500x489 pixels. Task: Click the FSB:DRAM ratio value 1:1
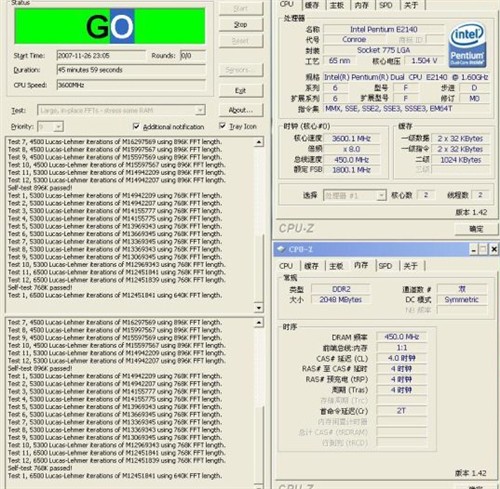[402, 348]
